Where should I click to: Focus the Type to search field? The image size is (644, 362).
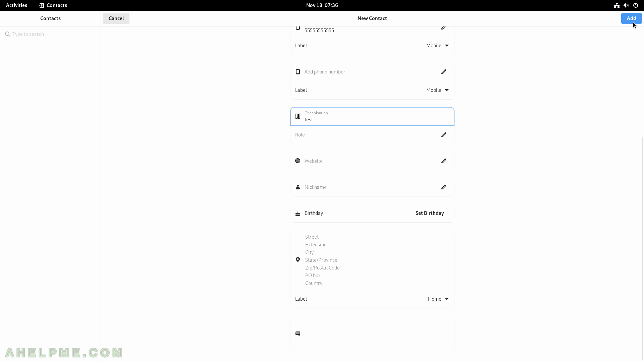coord(50,34)
